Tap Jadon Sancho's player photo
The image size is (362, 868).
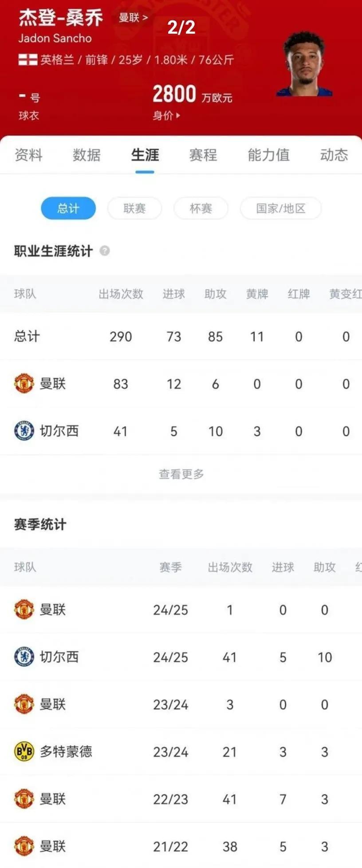tap(304, 64)
